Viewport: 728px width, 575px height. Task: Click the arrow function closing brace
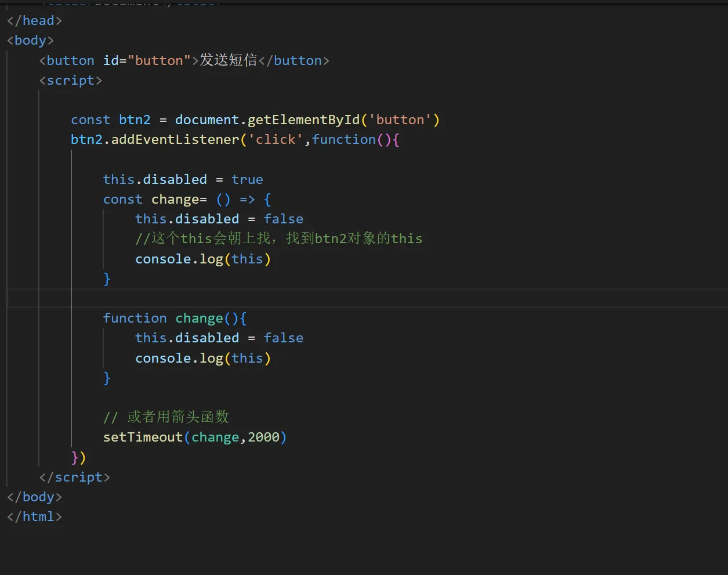(107, 279)
